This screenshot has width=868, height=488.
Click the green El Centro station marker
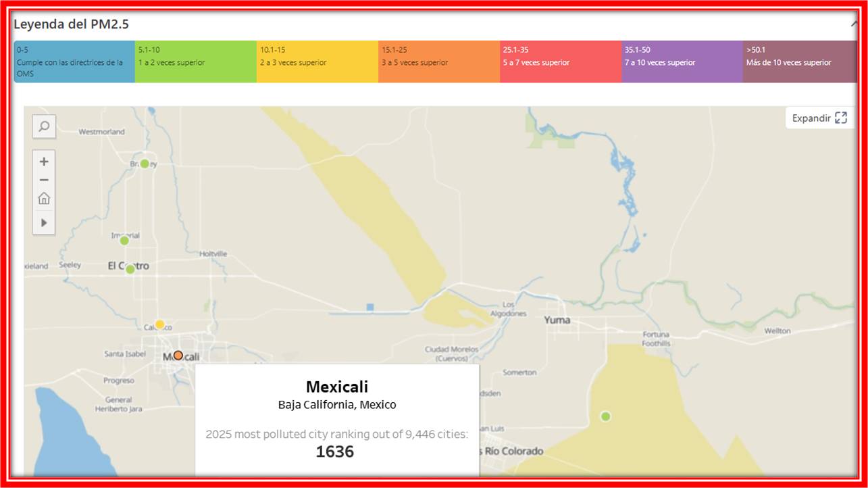click(x=130, y=269)
